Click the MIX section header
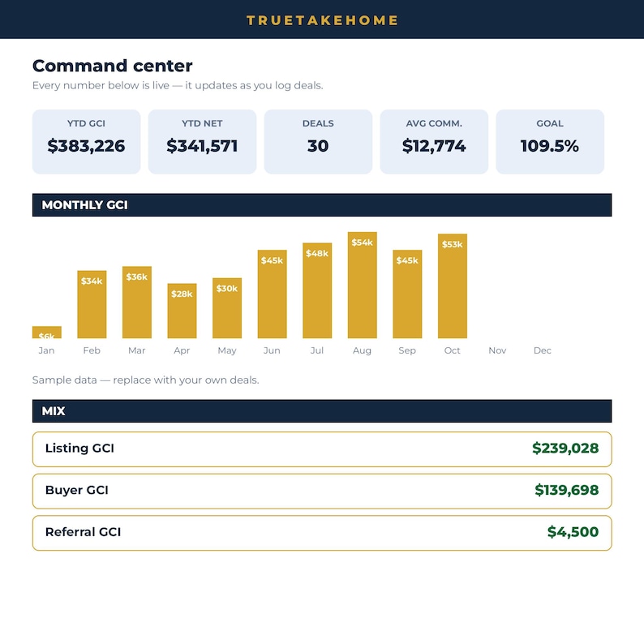 322,411
